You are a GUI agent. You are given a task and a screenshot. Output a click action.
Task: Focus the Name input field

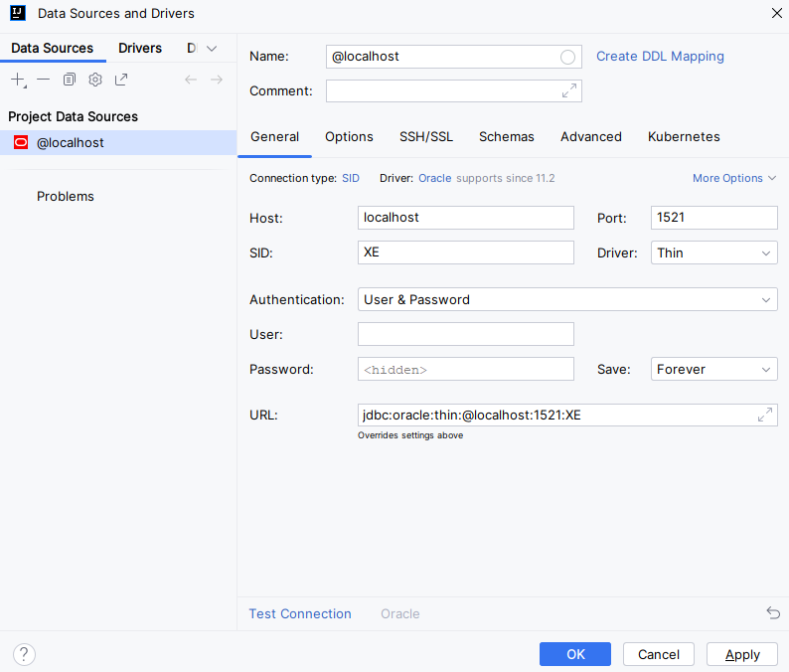[x=454, y=57]
